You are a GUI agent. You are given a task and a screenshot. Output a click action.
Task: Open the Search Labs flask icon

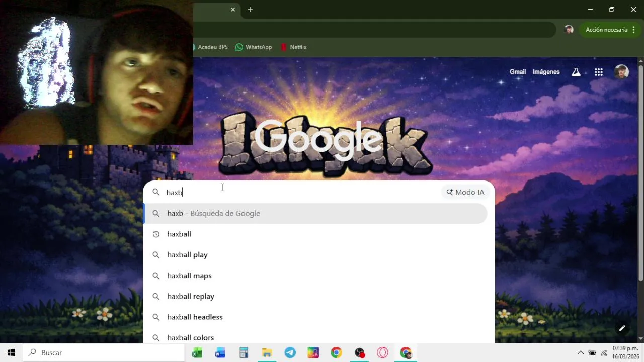click(x=576, y=72)
